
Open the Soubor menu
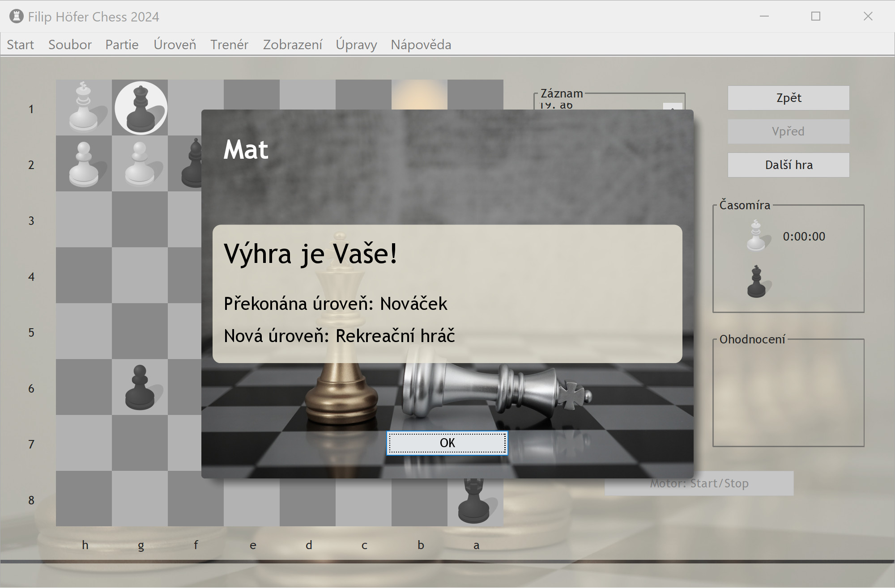coord(70,45)
